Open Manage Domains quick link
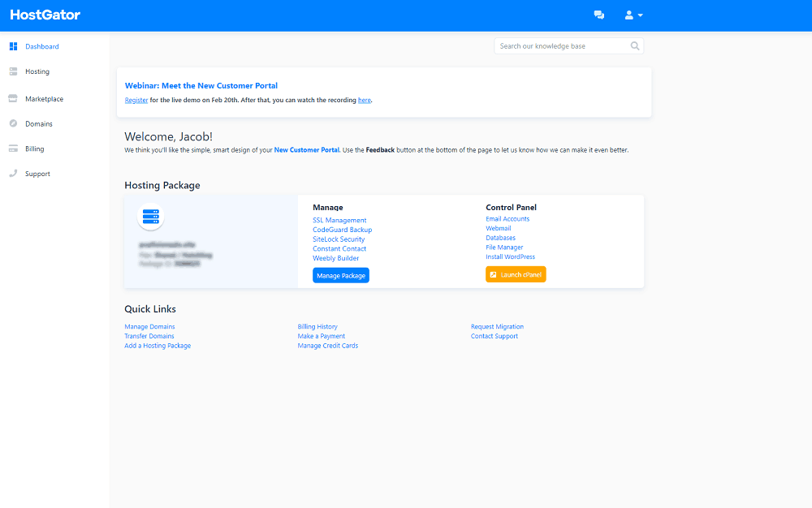 pyautogui.click(x=149, y=326)
